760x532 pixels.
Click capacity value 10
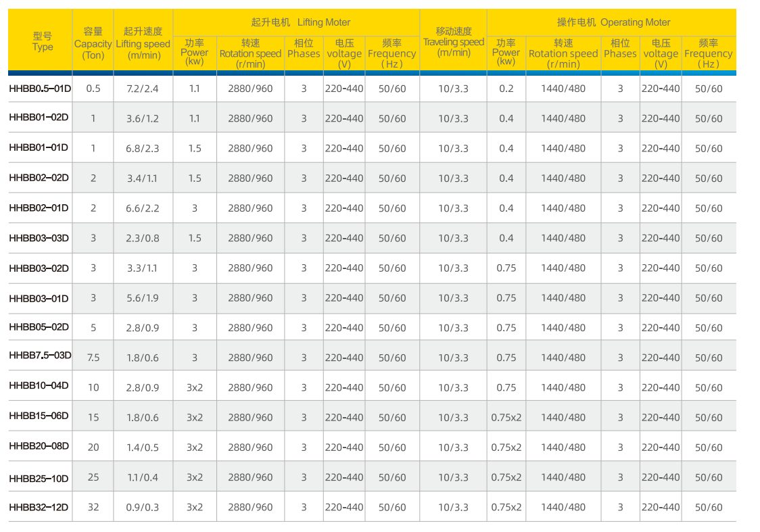click(x=93, y=388)
